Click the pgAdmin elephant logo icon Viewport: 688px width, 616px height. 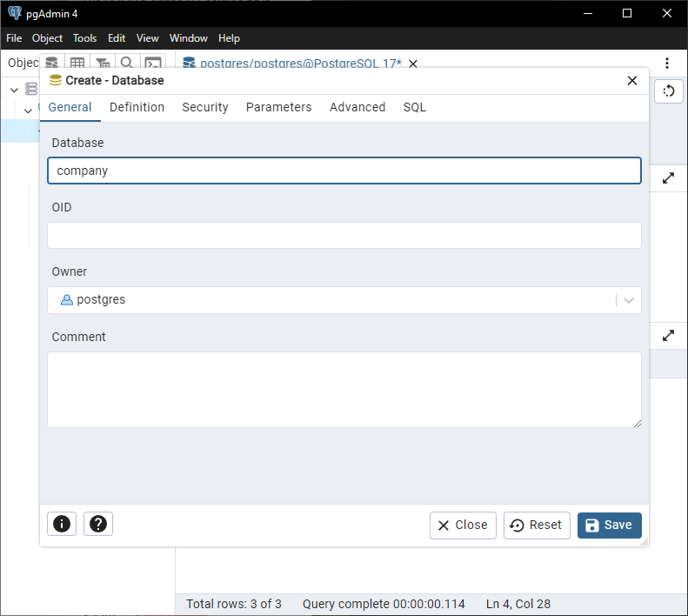click(x=15, y=13)
